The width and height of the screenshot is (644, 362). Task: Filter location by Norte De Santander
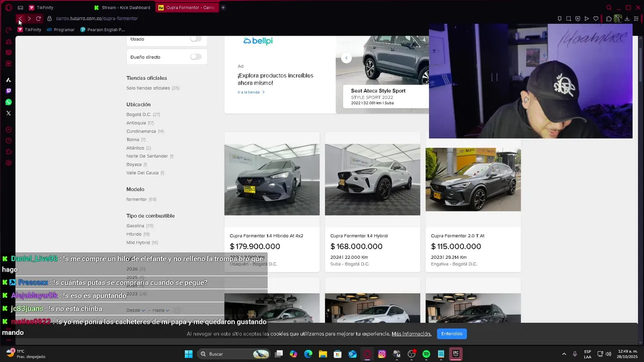[150, 156]
